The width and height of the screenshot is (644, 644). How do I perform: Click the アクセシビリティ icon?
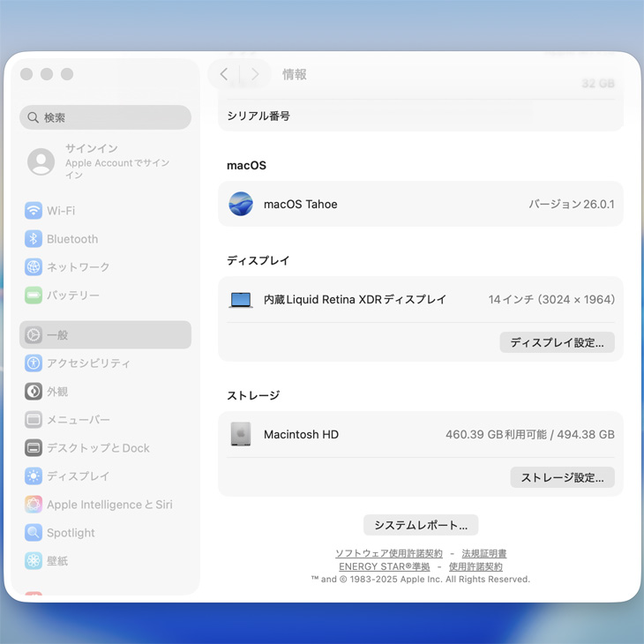34,363
